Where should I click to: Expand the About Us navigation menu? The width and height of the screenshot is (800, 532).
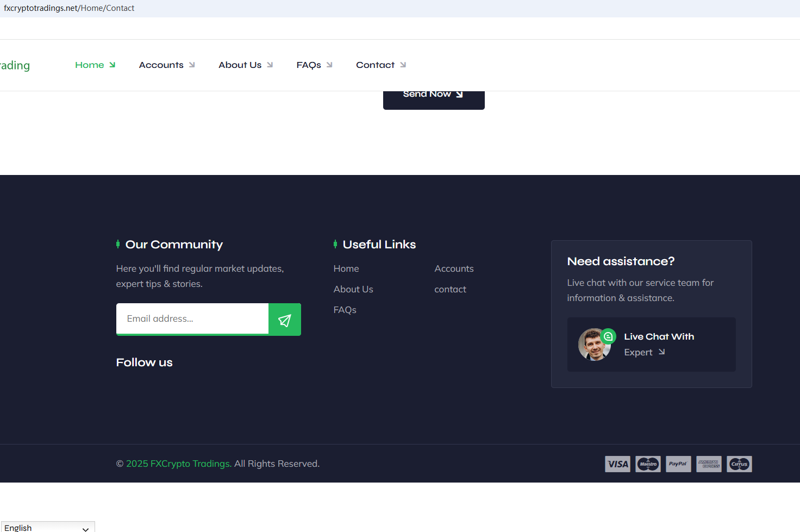(x=245, y=65)
